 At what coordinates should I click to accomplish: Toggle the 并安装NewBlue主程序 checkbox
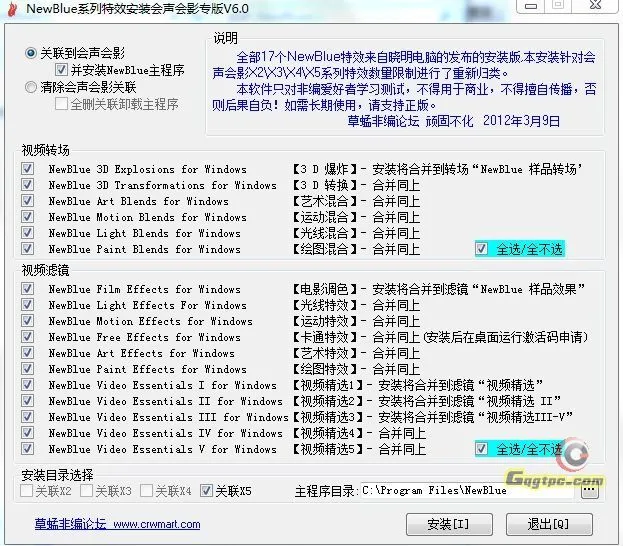pyautogui.click(x=61, y=70)
